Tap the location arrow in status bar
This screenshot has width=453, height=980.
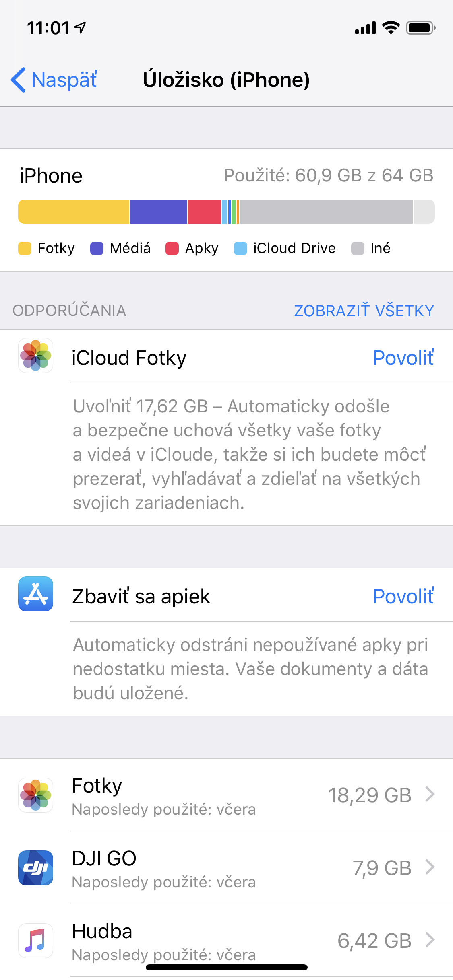coord(81,28)
